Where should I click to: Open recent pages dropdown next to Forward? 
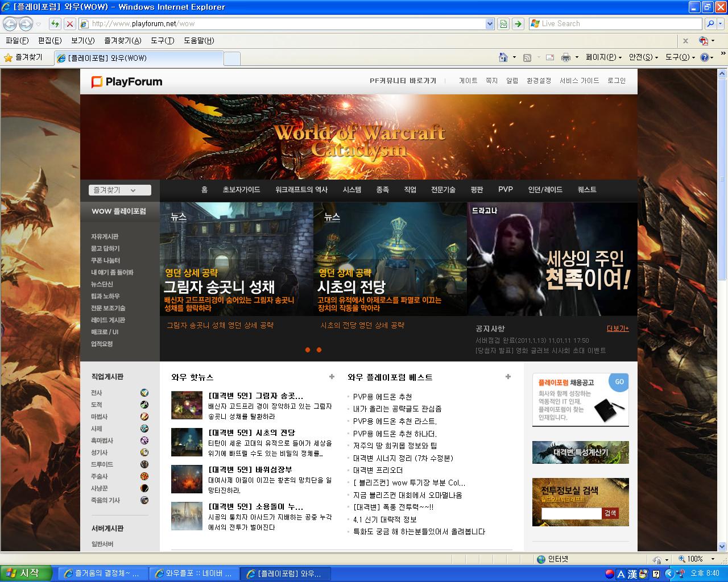38,24
